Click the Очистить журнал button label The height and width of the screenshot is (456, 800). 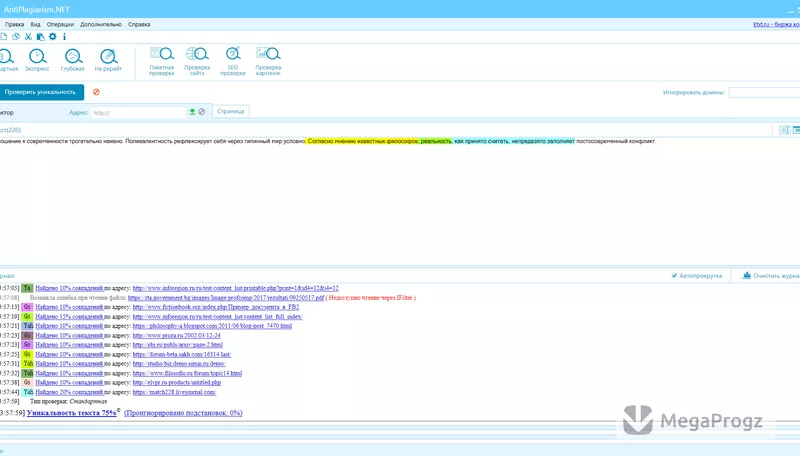[x=776, y=276]
